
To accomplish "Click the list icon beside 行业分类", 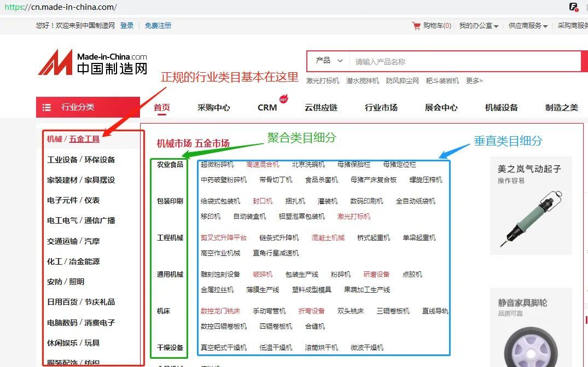I will [47, 107].
